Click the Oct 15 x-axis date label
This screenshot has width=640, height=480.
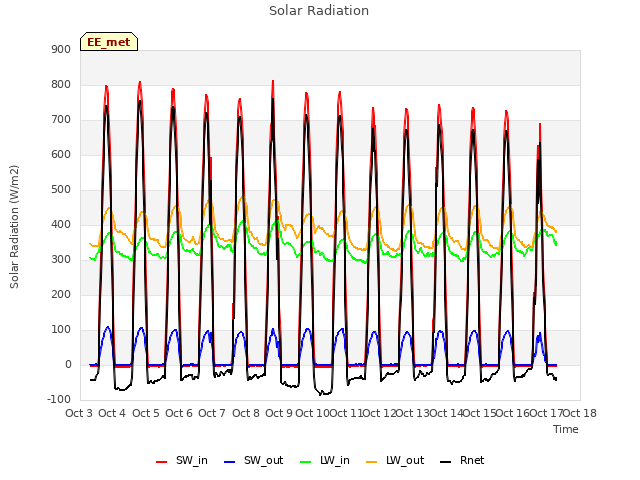pyautogui.click(x=480, y=413)
